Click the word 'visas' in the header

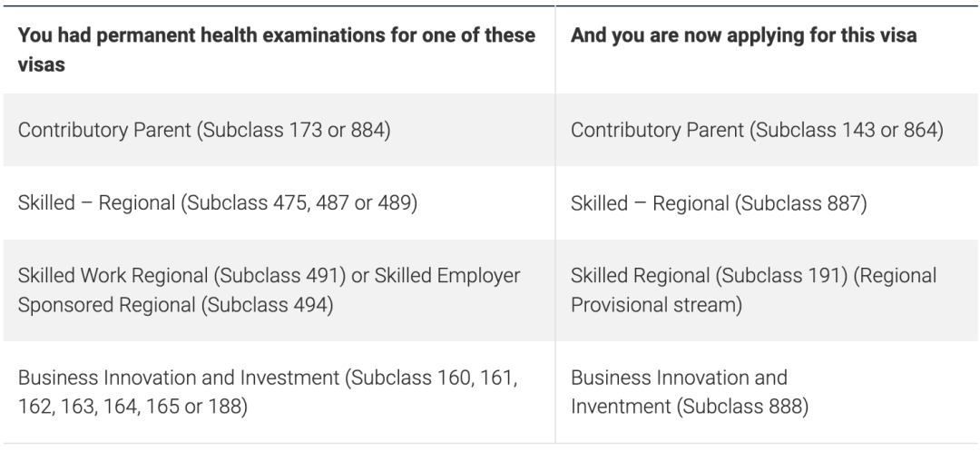(x=42, y=65)
